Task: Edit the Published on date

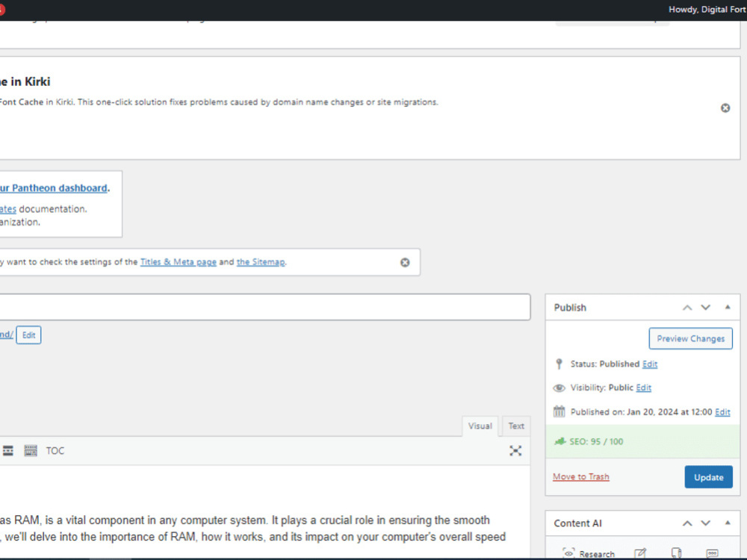Action: pos(722,412)
